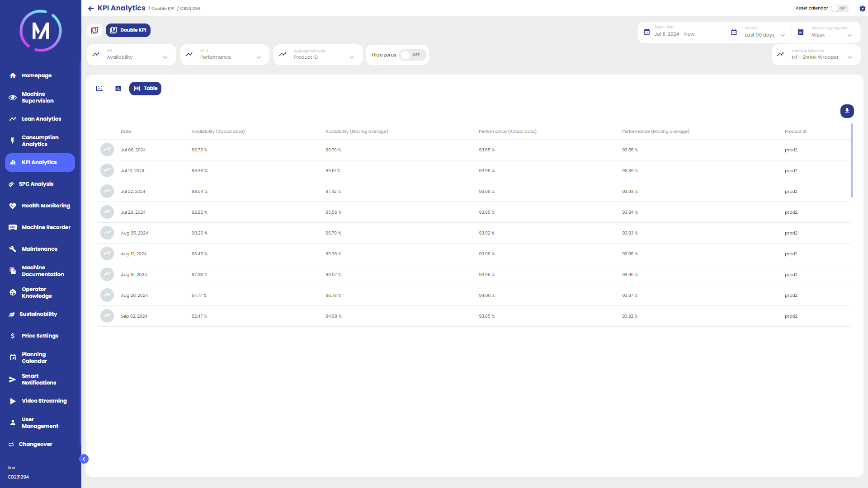
Task: Collapse the sidebar with chevron button
Action: tap(84, 459)
